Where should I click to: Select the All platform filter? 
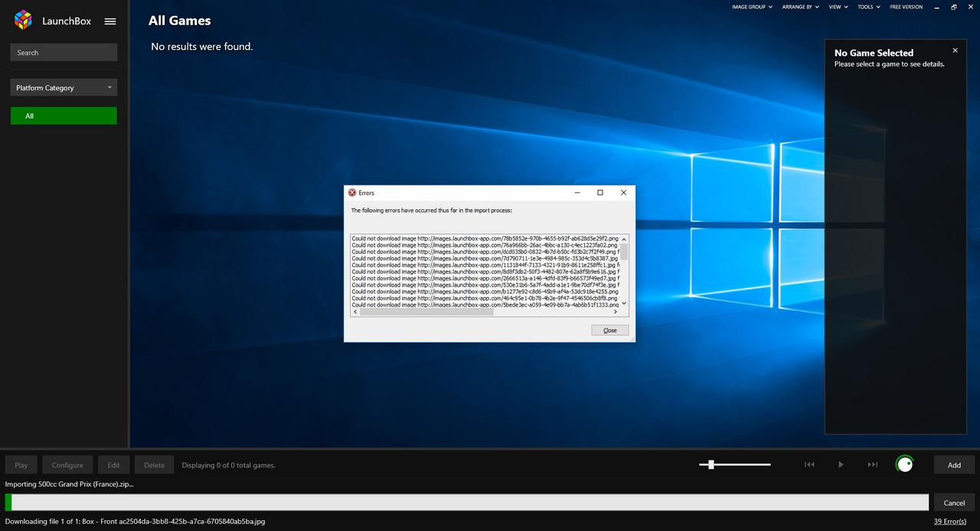[64, 116]
